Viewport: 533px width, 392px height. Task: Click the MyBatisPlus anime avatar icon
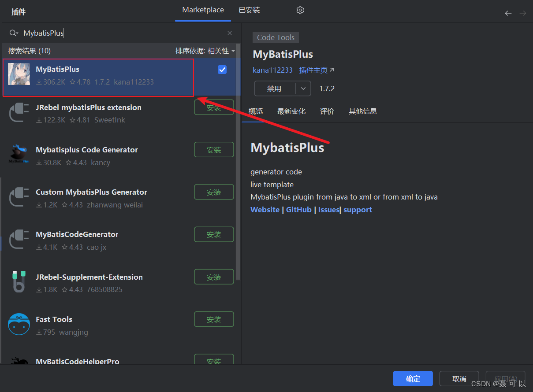tap(19, 74)
